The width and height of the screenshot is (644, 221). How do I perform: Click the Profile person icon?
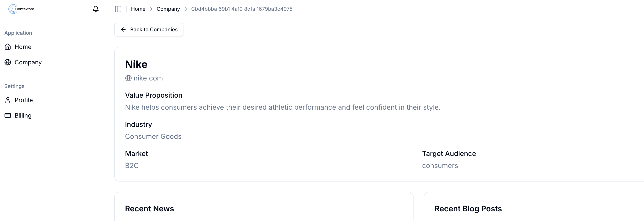pyautogui.click(x=8, y=100)
